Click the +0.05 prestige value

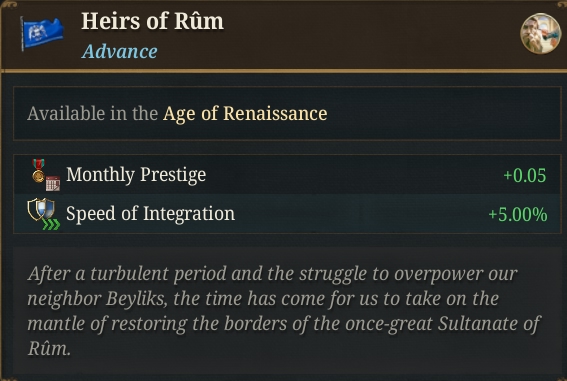click(x=525, y=175)
